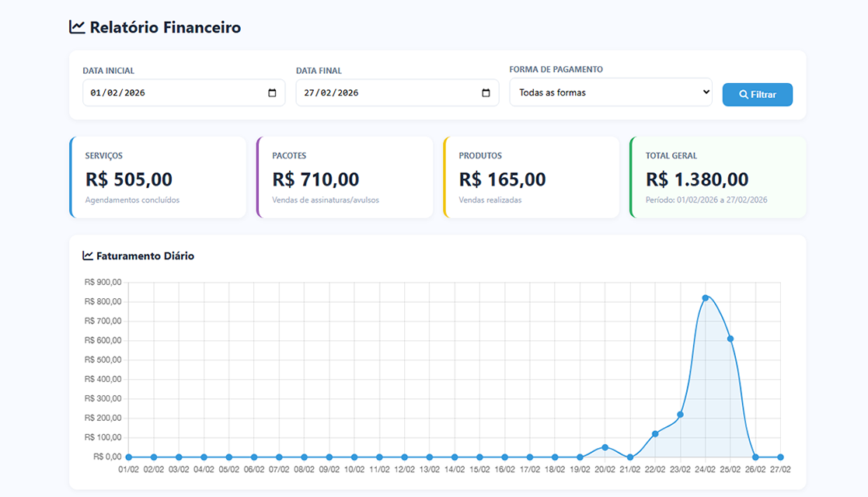Click the Data Final date field
This screenshot has width=868, height=497.
click(397, 92)
